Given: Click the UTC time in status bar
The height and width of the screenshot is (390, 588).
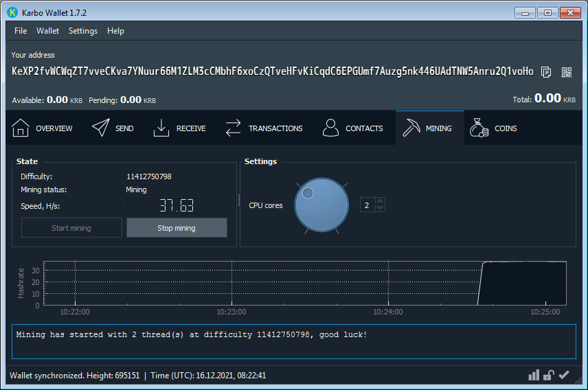Looking at the screenshot, I should coord(208,376).
